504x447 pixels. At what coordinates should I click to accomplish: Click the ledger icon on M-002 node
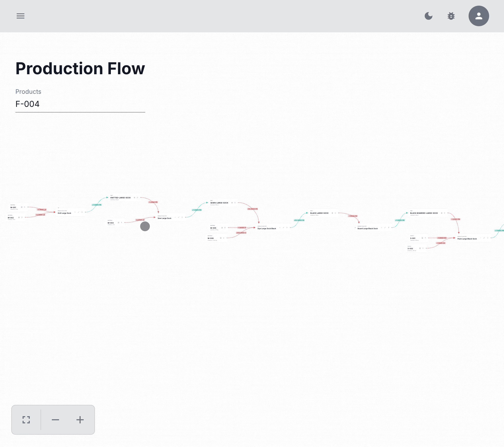[19, 217]
